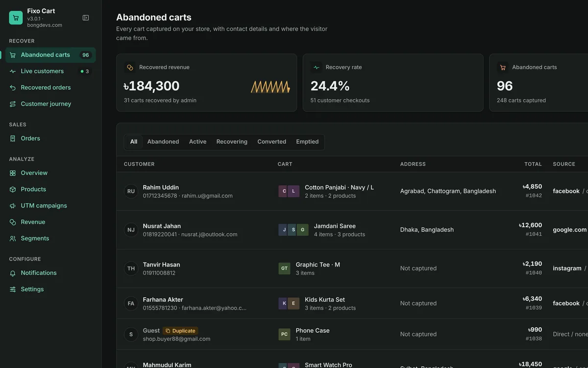Click shop.buyer88@gmail.com email

(176, 339)
